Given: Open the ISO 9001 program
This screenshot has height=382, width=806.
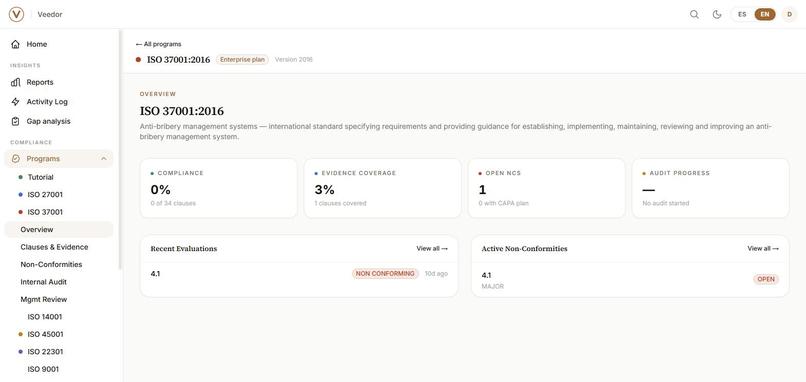Looking at the screenshot, I should (59, 369).
